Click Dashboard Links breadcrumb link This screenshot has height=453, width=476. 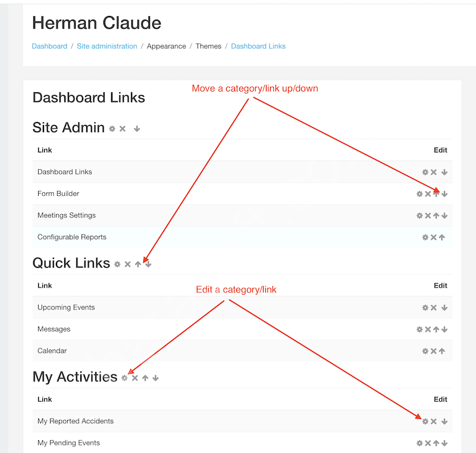point(258,46)
